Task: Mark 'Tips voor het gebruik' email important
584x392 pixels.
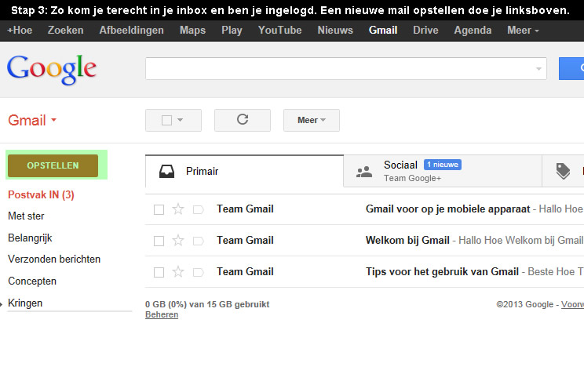Action: (x=198, y=273)
